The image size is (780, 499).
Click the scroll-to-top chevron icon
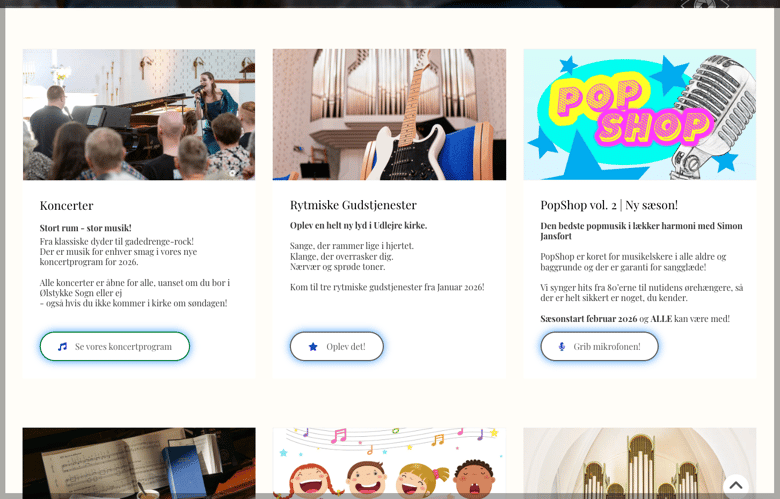736,485
